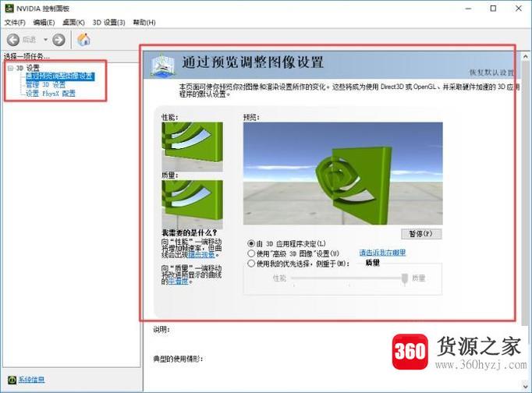Collapse the 3D 设置 tree node
Image resolution: width=532 pixels, height=393 pixels.
point(10,68)
